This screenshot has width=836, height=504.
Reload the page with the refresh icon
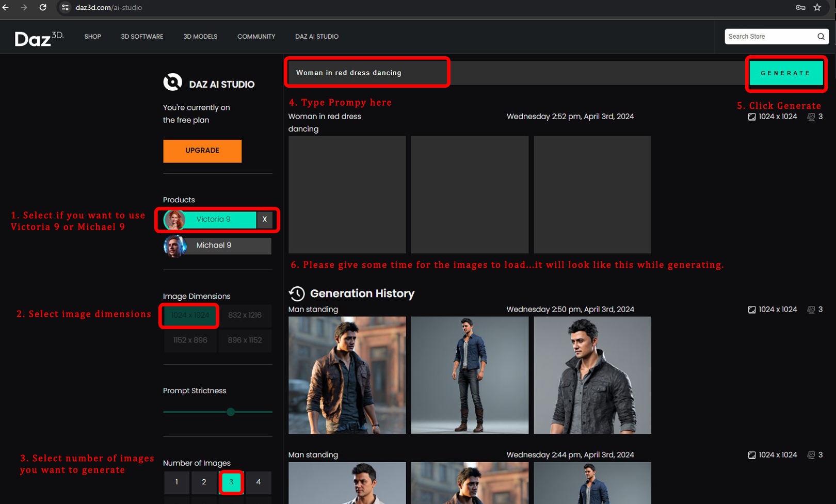coord(43,7)
